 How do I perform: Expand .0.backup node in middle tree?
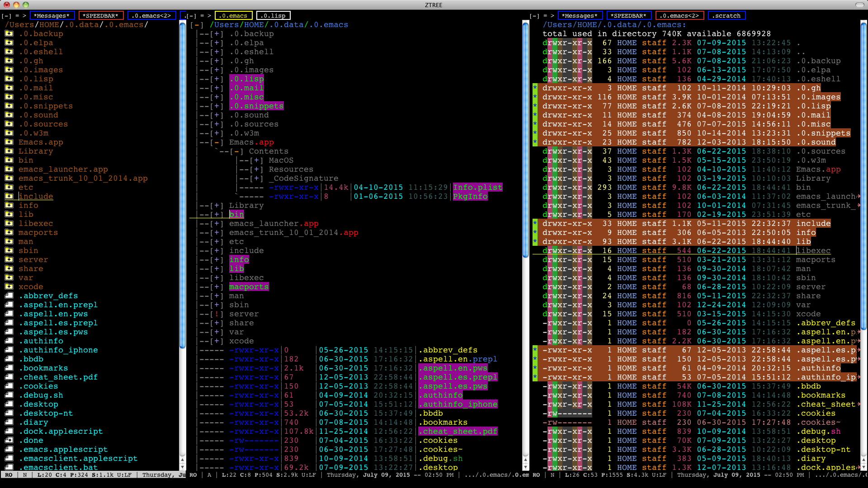217,34
